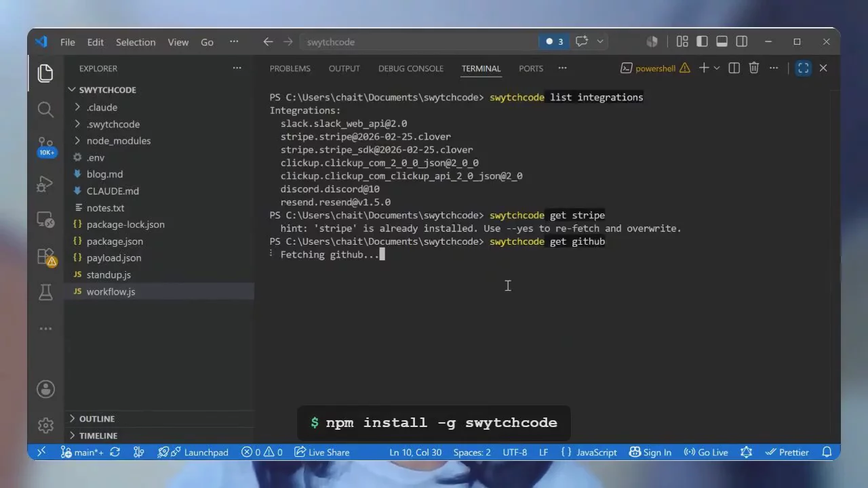This screenshot has height=488, width=868.
Task: Expand the node_modules folder
Action: [x=159, y=141]
